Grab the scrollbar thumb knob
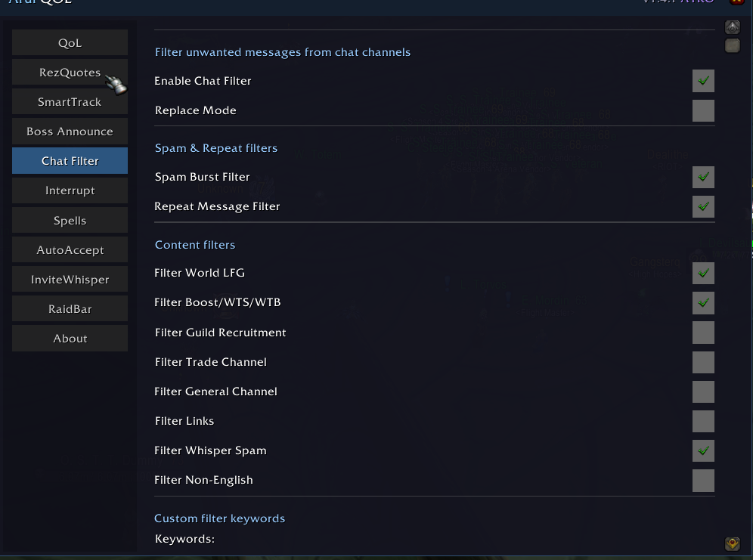The height and width of the screenshot is (560, 753). click(733, 45)
